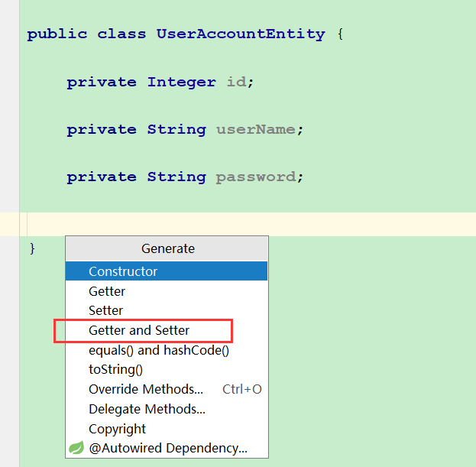The height and width of the screenshot is (467, 476).
Task: Select Getter and Setter entry
Action: click(167, 330)
